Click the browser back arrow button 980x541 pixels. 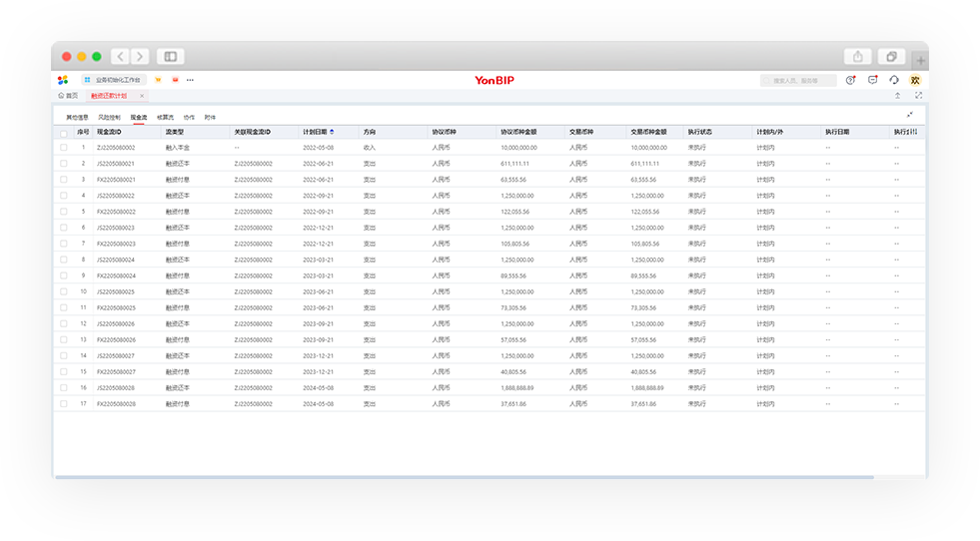[120, 56]
